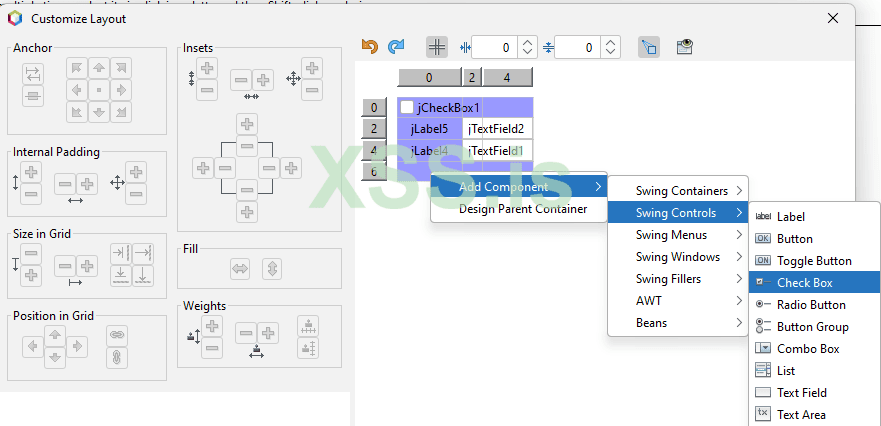The height and width of the screenshot is (426, 881).
Task: Move component right in Position in Grid
Action: (77, 346)
